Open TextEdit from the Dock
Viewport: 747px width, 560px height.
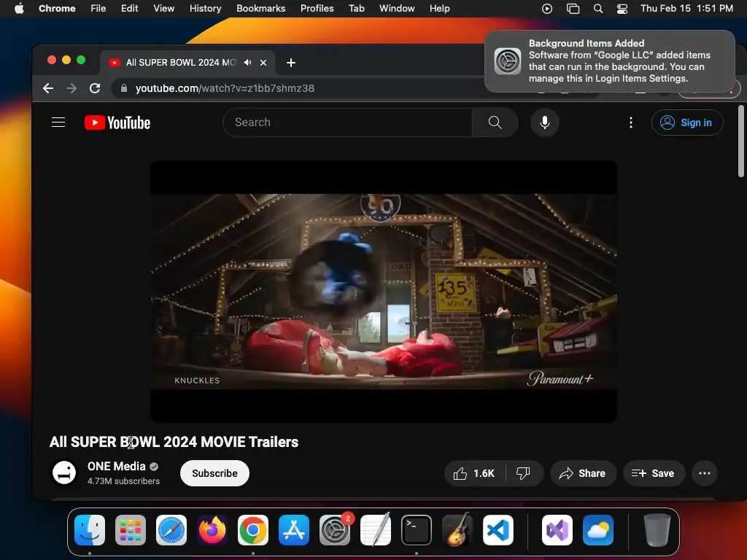tap(376, 530)
